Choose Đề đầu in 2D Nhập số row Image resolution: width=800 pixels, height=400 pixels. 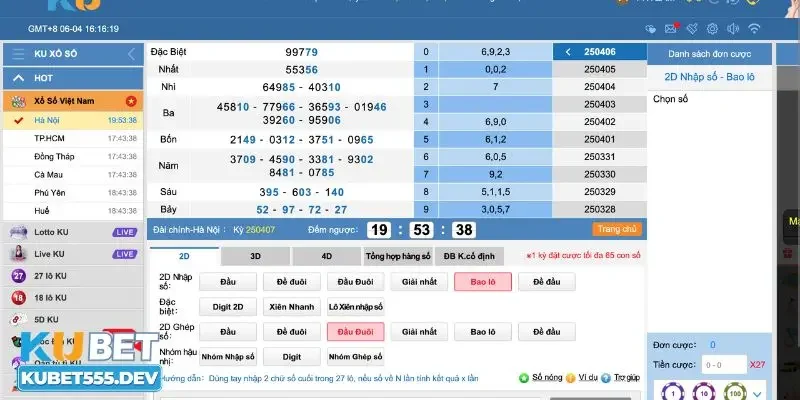[546, 282]
